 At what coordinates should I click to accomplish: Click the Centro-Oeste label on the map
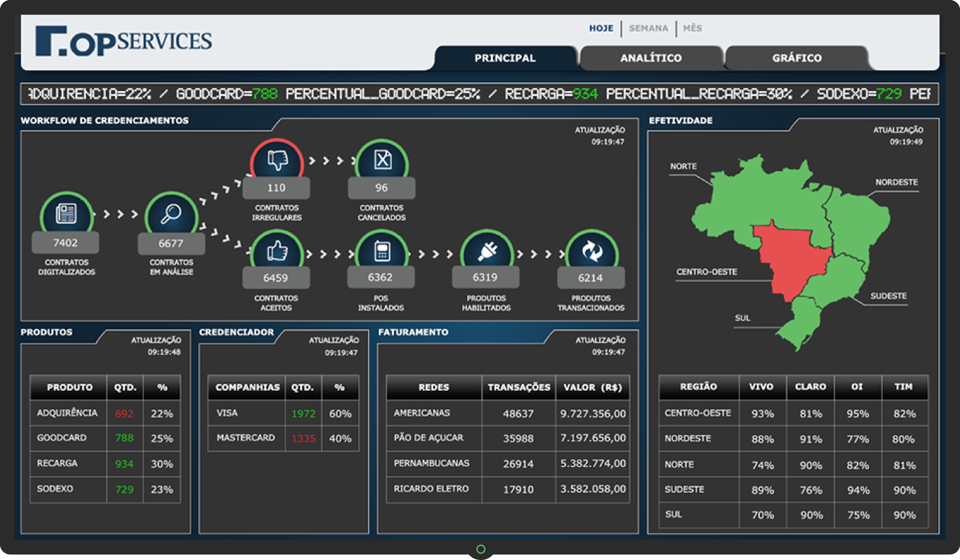[706, 272]
